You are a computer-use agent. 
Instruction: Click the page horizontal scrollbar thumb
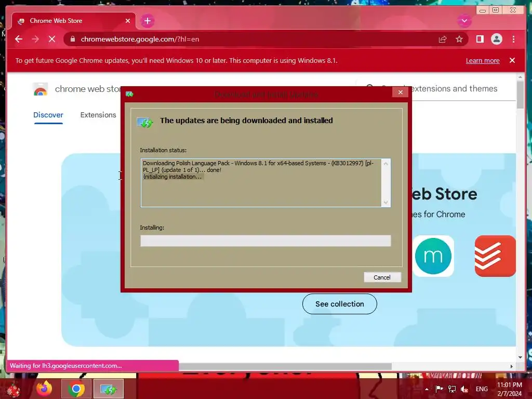[285, 366]
